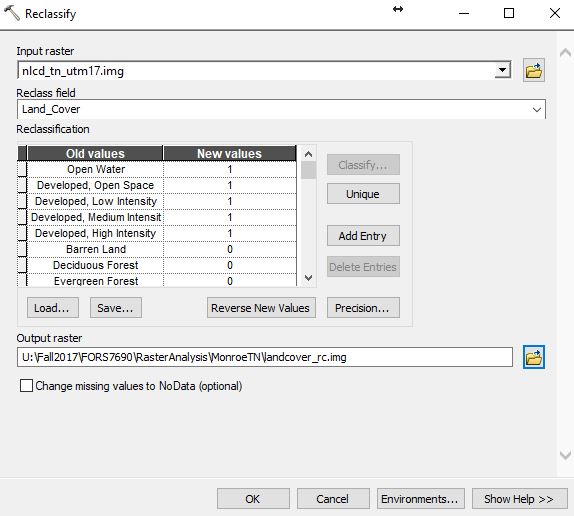This screenshot has height=516, width=574.
Task: Click the Output raster path field
Action: 265,357
